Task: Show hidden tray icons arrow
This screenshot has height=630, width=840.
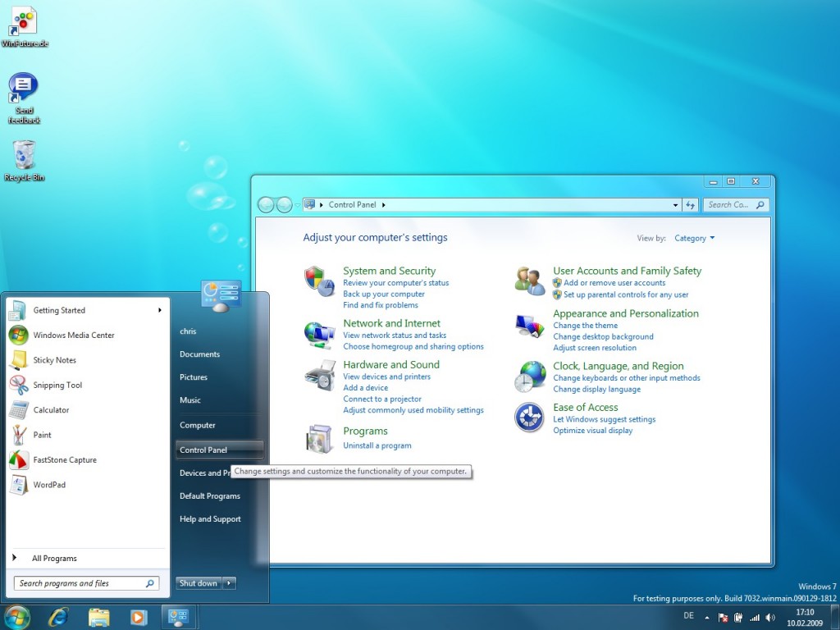Action: pos(707,618)
